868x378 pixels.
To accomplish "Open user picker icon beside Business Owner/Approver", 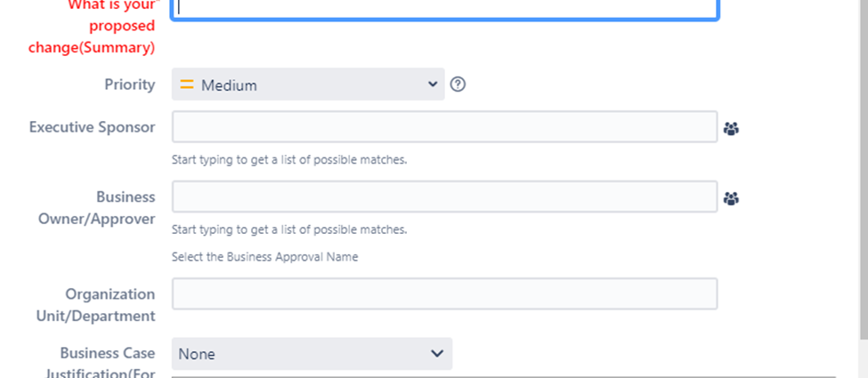I will pyautogui.click(x=731, y=198).
